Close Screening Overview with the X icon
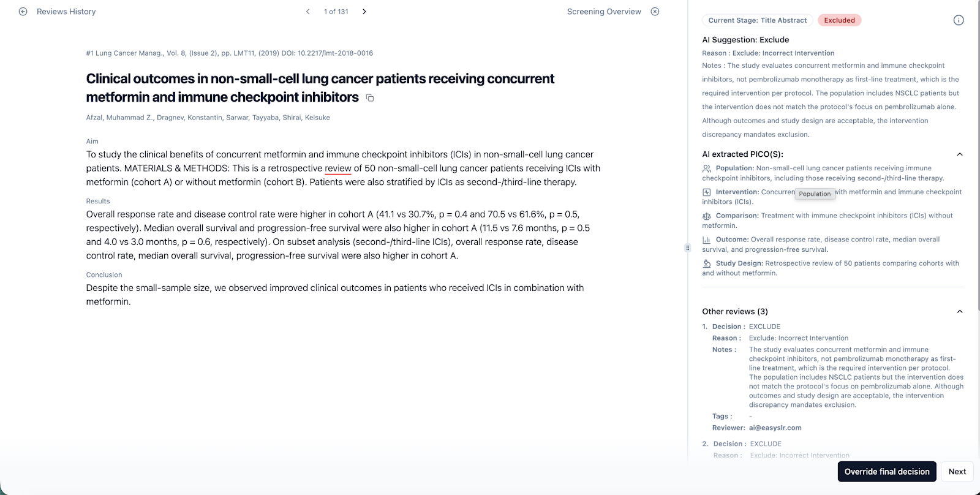Screen dimensions: 980x495 [655, 12]
